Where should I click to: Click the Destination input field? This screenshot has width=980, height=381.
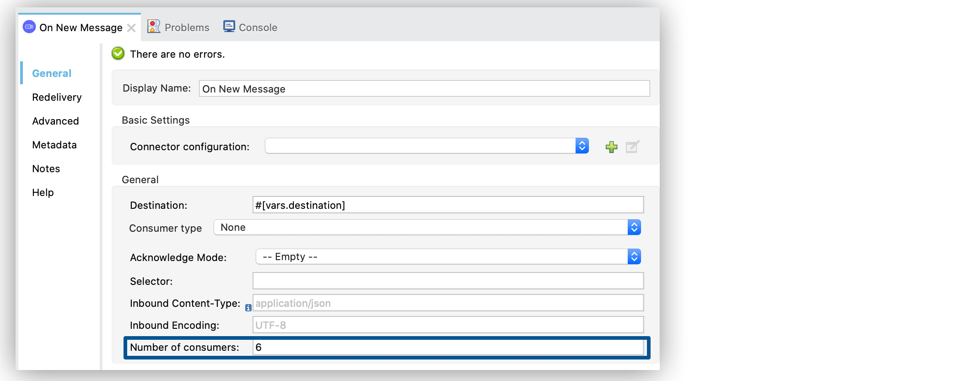447,205
